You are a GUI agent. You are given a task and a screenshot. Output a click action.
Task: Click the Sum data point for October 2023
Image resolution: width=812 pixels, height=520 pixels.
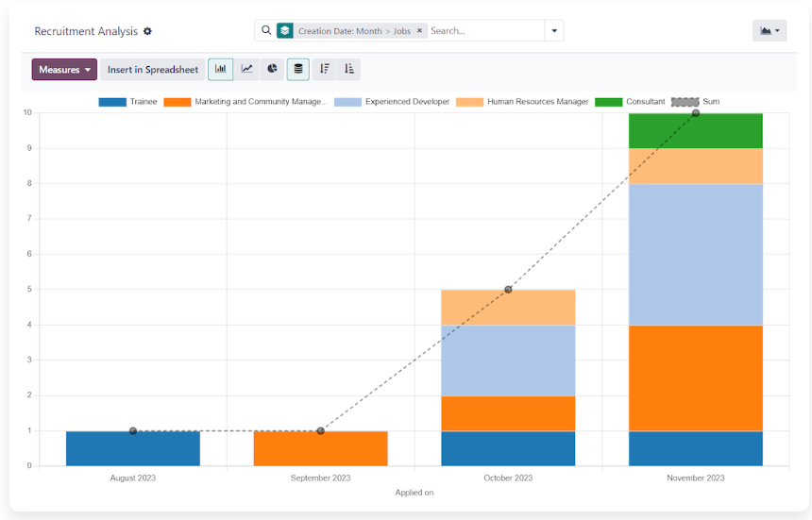[x=508, y=290]
